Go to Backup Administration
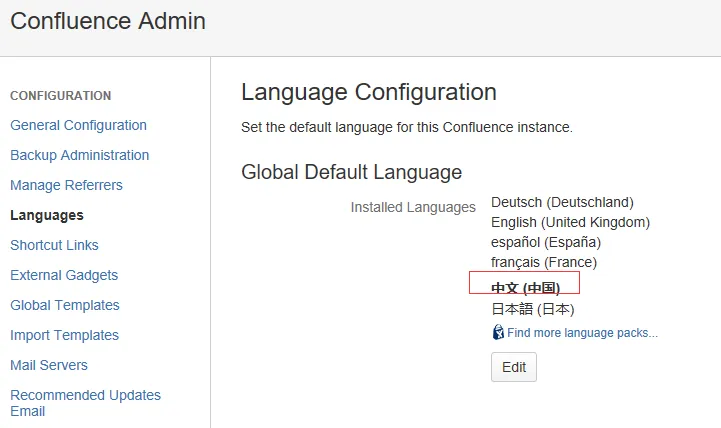 (x=80, y=155)
